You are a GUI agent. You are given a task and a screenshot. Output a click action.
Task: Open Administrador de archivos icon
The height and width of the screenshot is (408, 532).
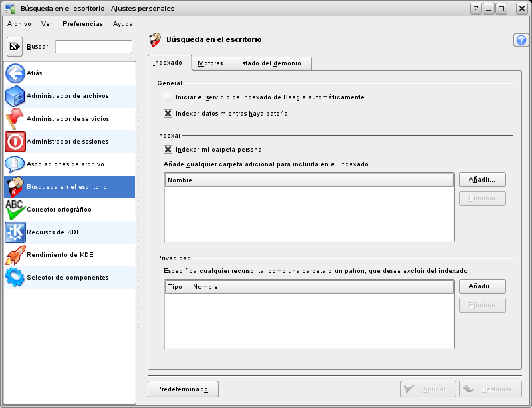15,96
